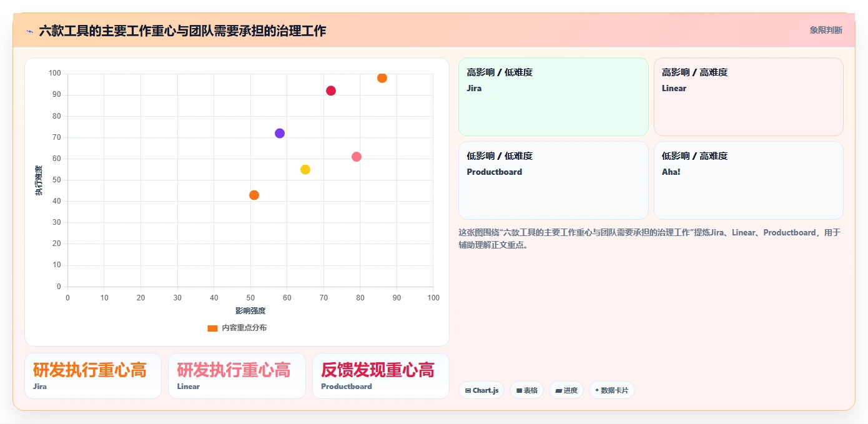Viewport: 868px width, 424px height.
Task: Open the pink 研发执行重心高 Linear card
Action: pos(237,376)
